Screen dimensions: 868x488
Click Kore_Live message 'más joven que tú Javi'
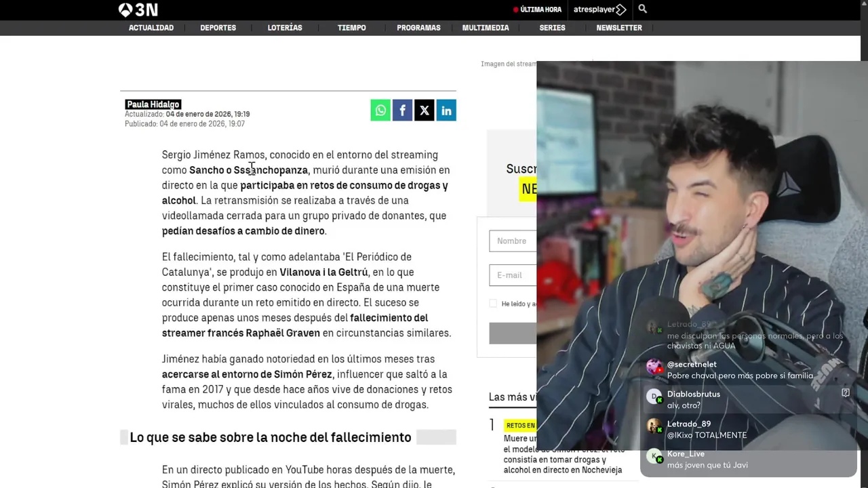(x=707, y=465)
